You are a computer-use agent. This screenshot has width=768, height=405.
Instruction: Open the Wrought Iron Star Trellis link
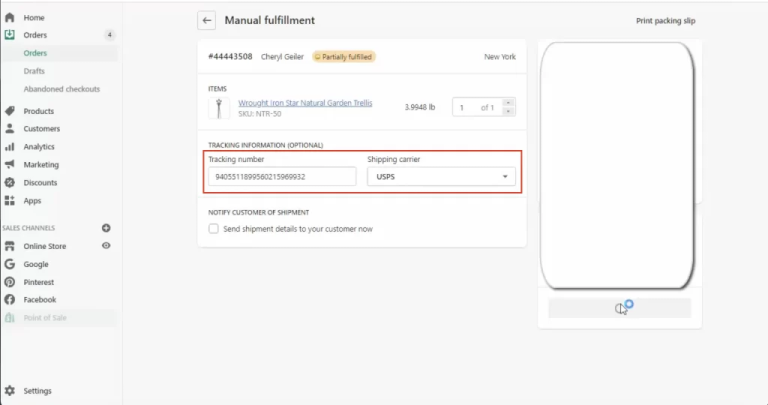click(304, 103)
